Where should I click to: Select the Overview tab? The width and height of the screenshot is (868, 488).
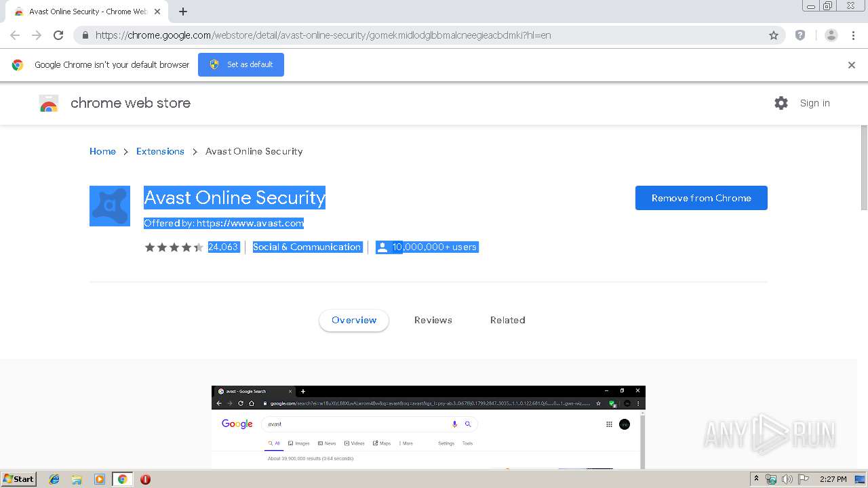click(x=354, y=320)
